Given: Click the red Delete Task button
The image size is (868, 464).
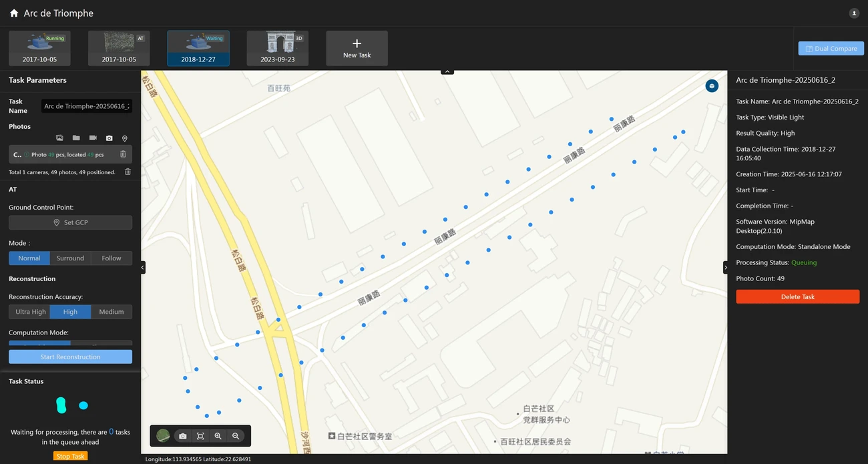Looking at the screenshot, I should (797, 297).
